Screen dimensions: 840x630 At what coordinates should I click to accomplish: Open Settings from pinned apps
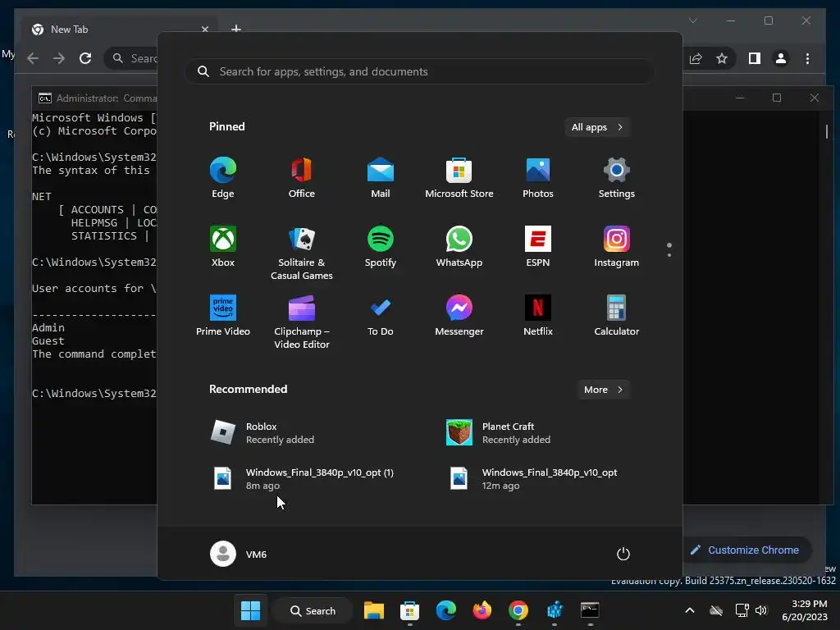617,178
